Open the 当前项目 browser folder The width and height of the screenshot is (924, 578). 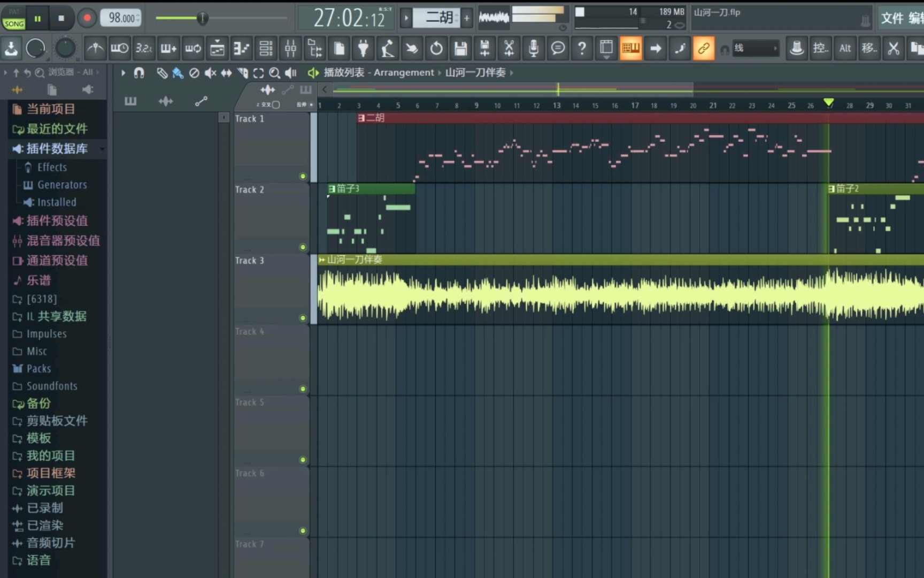pos(51,109)
